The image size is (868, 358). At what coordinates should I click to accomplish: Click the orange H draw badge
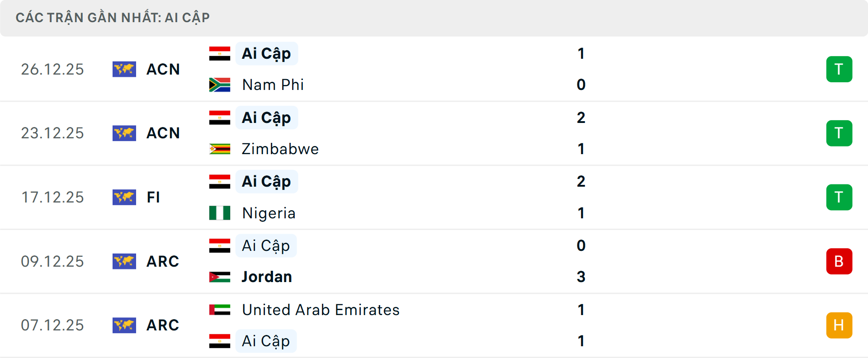point(839,325)
